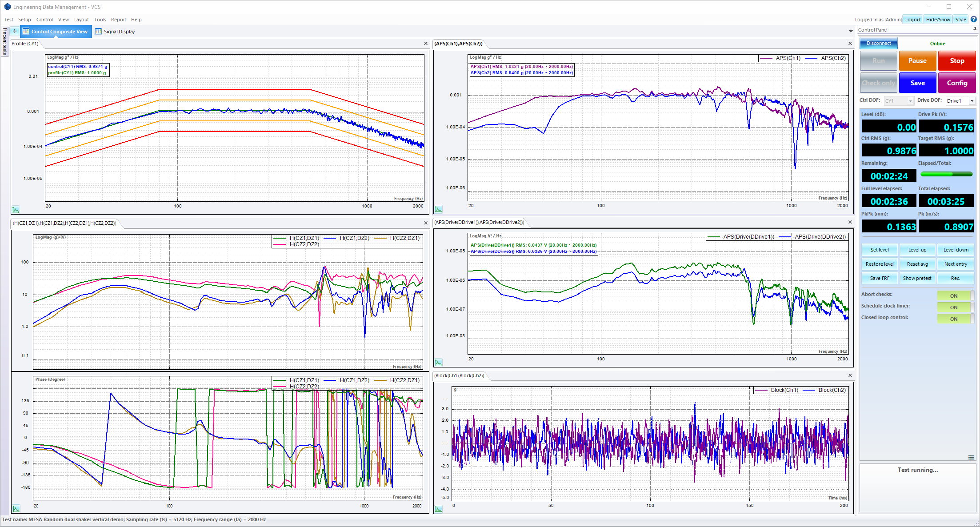Click the chart icon below Profile (CY1) plot
The width and height of the screenshot is (980, 527).
pos(16,209)
